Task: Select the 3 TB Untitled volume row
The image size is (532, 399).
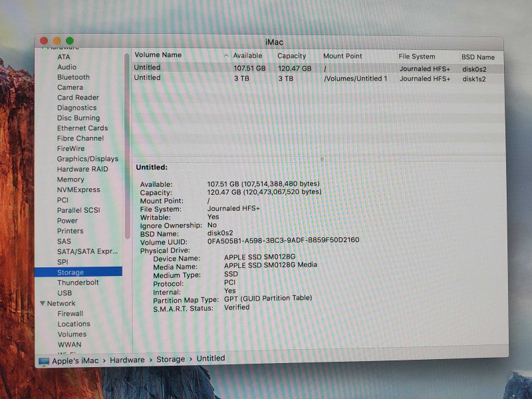Action: coord(318,78)
